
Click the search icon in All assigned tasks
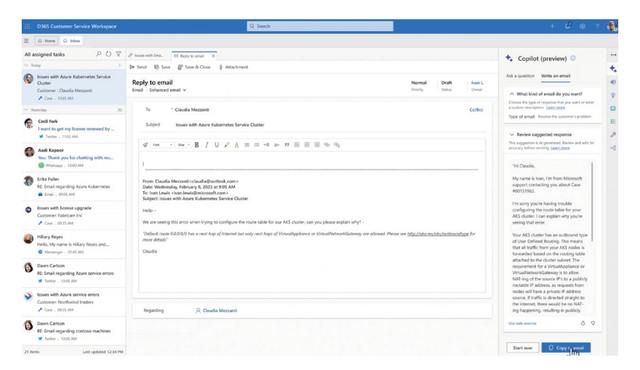[x=98, y=54]
